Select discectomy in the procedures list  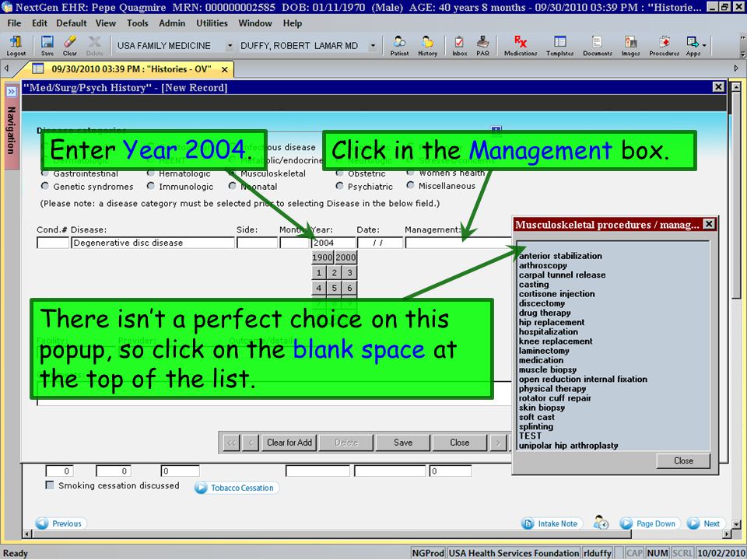point(542,303)
